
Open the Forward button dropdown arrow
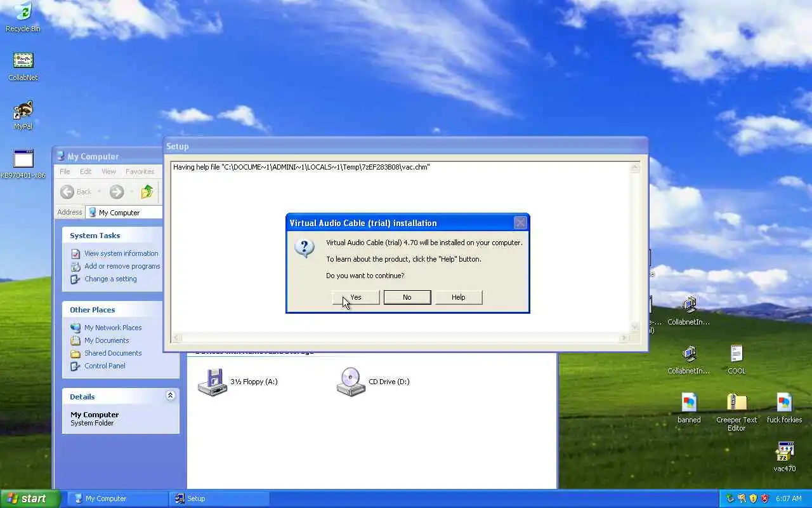[x=131, y=192]
